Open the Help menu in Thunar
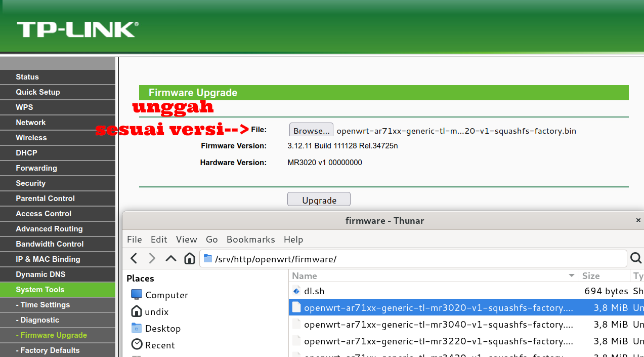This screenshot has height=357, width=644. (x=293, y=239)
